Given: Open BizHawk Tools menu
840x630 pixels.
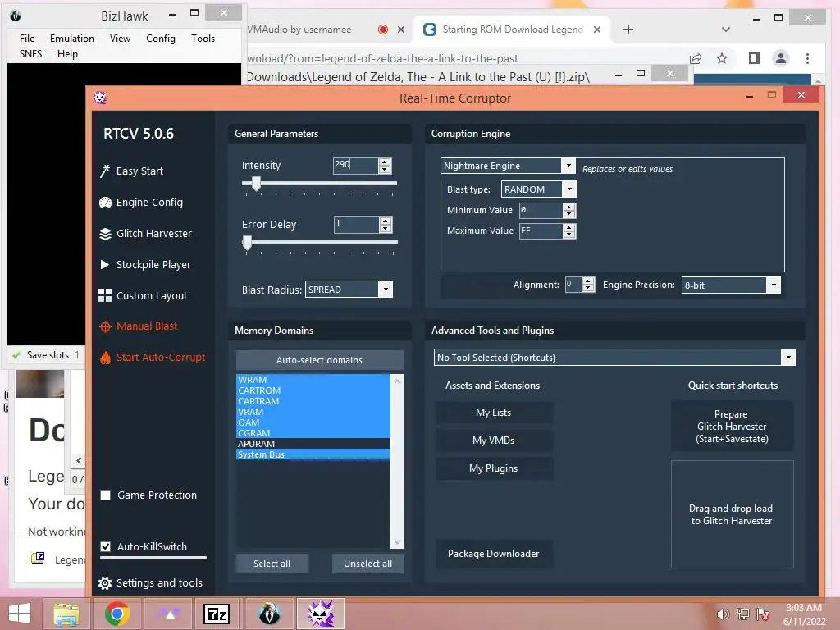Looking at the screenshot, I should [203, 39].
